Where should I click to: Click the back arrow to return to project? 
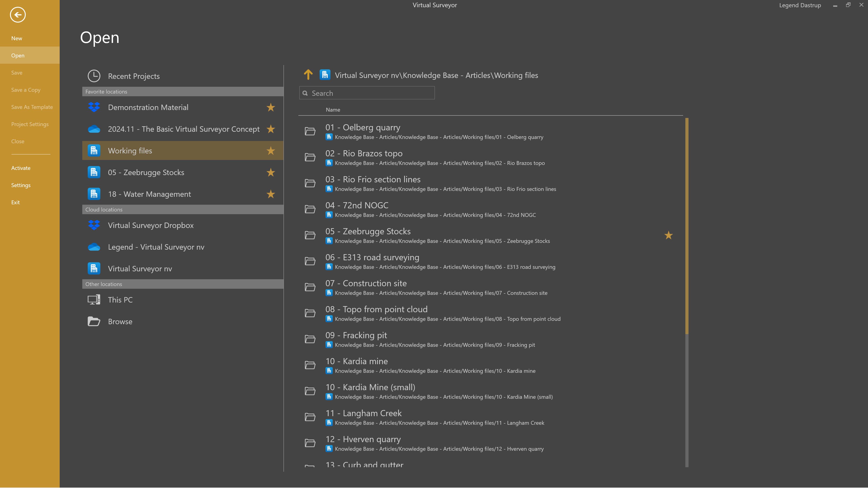18,15
